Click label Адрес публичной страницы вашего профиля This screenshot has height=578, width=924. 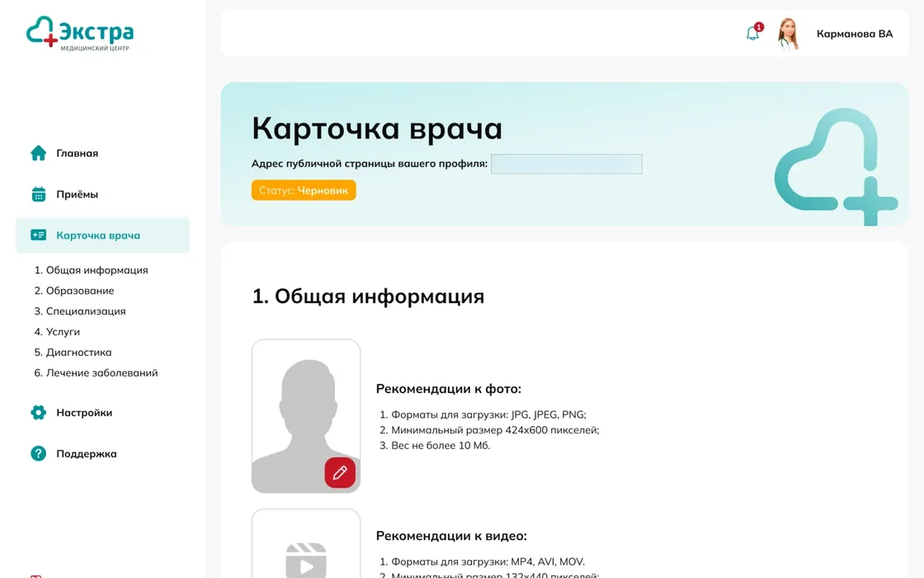pyautogui.click(x=370, y=163)
